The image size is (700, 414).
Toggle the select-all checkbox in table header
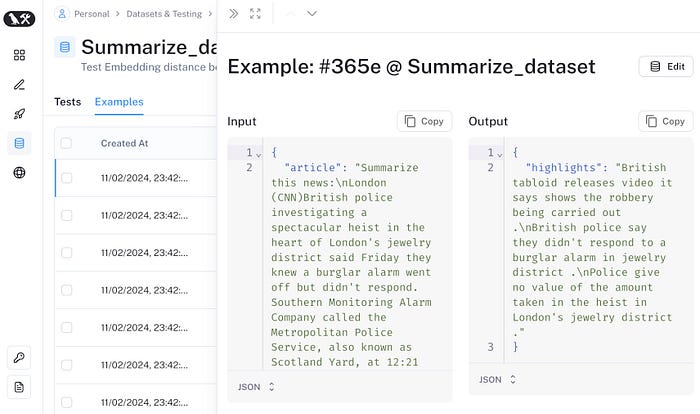click(x=66, y=143)
